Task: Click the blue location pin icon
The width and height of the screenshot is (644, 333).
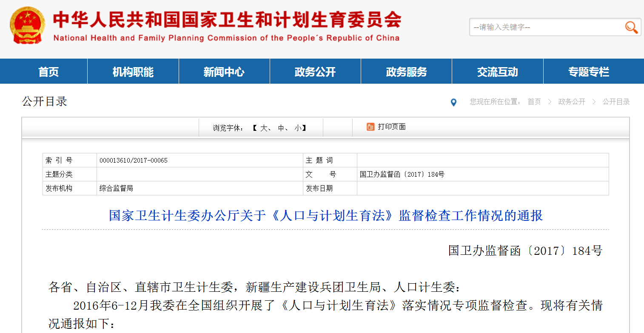Action: point(453,102)
